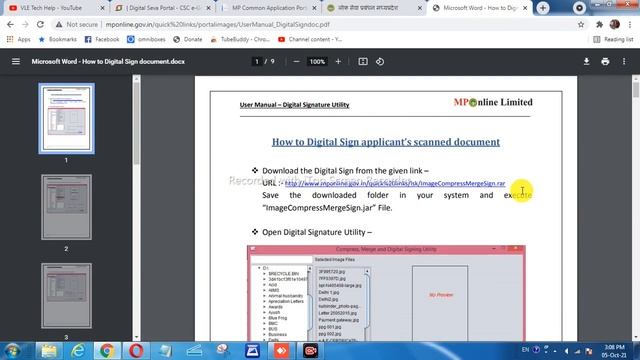Toggle the PDF sidebar menu icon
The height and width of the screenshot is (360, 640).
(16, 62)
